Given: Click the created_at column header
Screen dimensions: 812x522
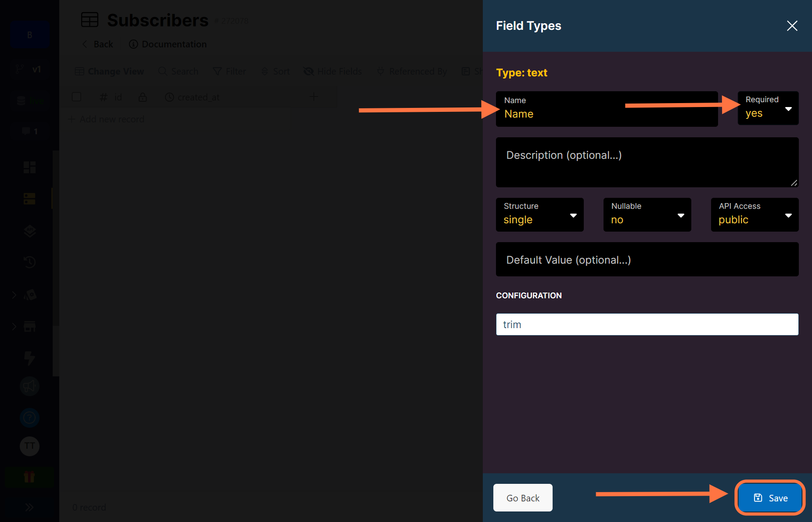Looking at the screenshot, I should pyautogui.click(x=192, y=97).
